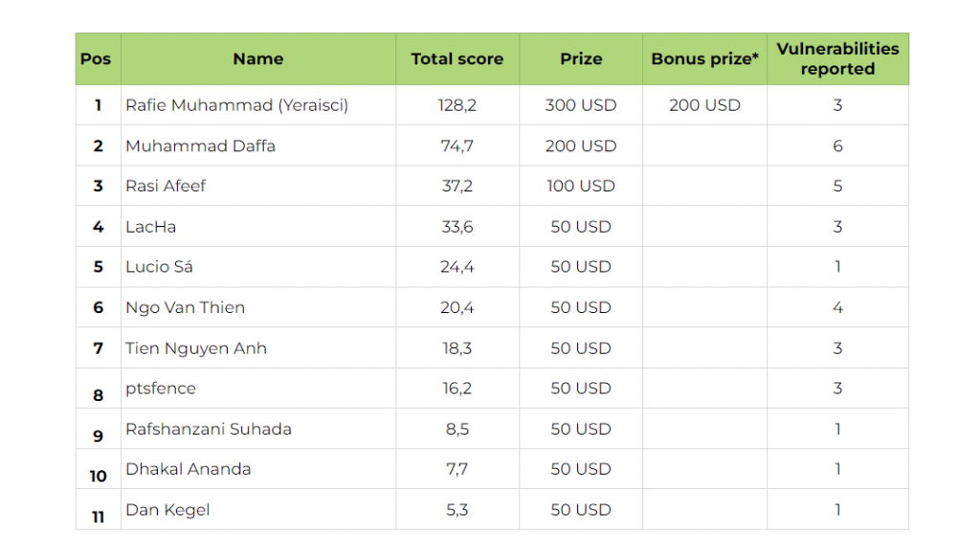The width and height of the screenshot is (980, 558).
Task: Select the LacHa name cell
Action: click(x=151, y=227)
